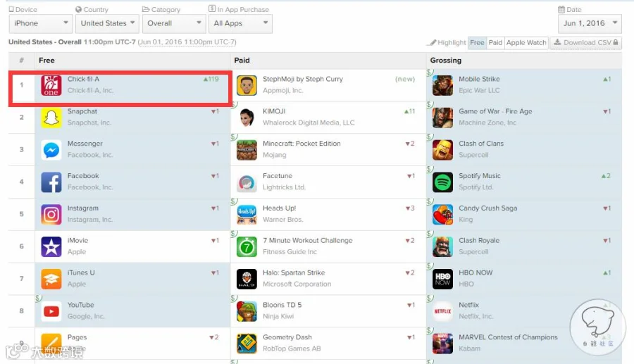Image resolution: width=634 pixels, height=364 pixels.
Task: Open the Facetune app icon
Action: click(x=247, y=182)
